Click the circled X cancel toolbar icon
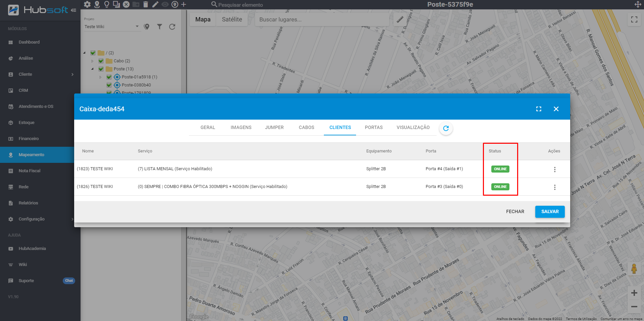The image size is (644, 321). (126, 4)
